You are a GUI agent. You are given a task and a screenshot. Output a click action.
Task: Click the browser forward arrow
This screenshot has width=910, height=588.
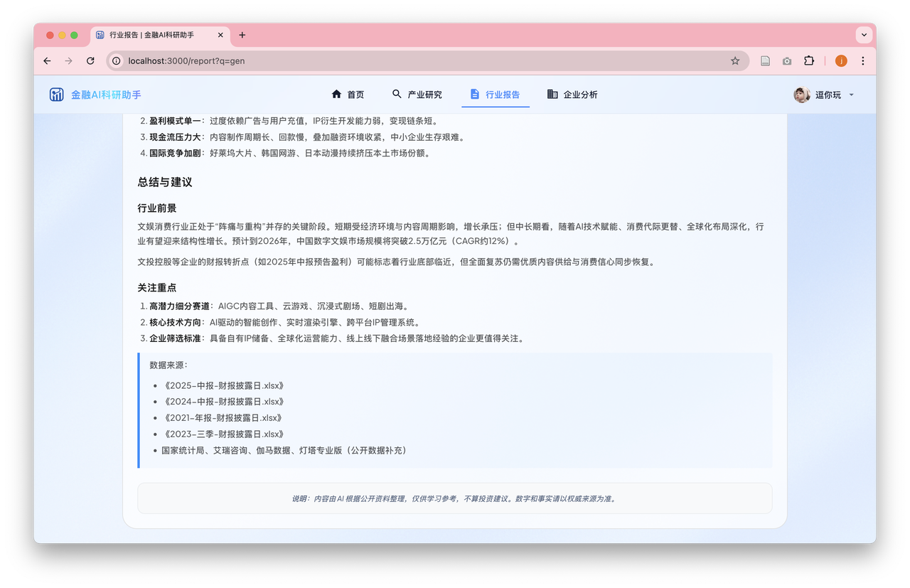coord(68,61)
